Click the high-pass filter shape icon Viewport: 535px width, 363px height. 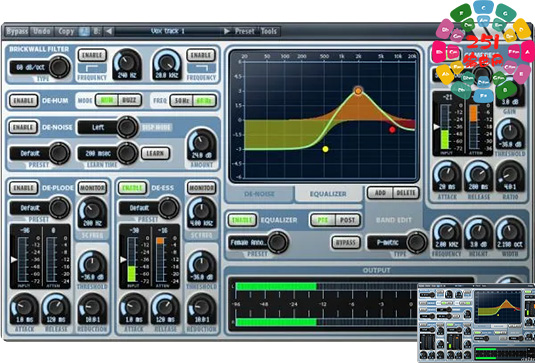coord(92,68)
